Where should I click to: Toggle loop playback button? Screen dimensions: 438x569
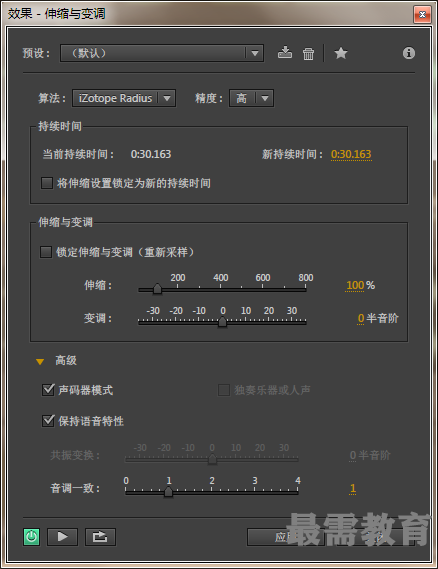click(100, 537)
